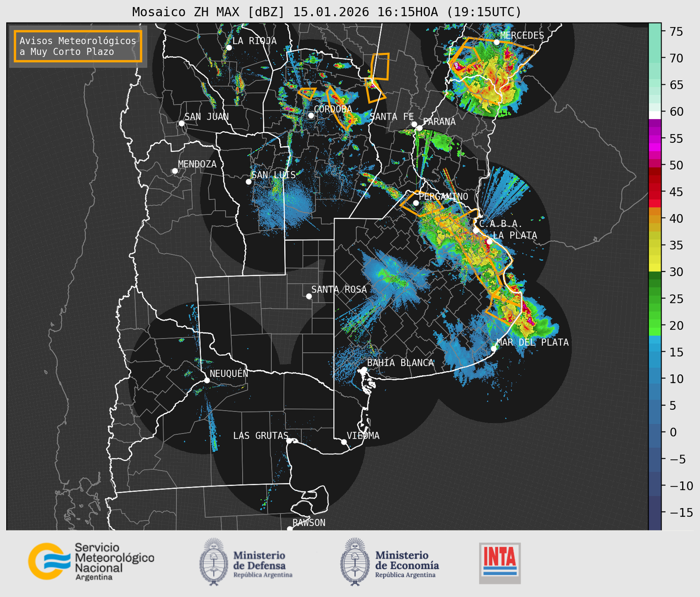Select the LA RIOJA city marker
Screen dimensions: 700x597
pyautogui.click(x=229, y=48)
